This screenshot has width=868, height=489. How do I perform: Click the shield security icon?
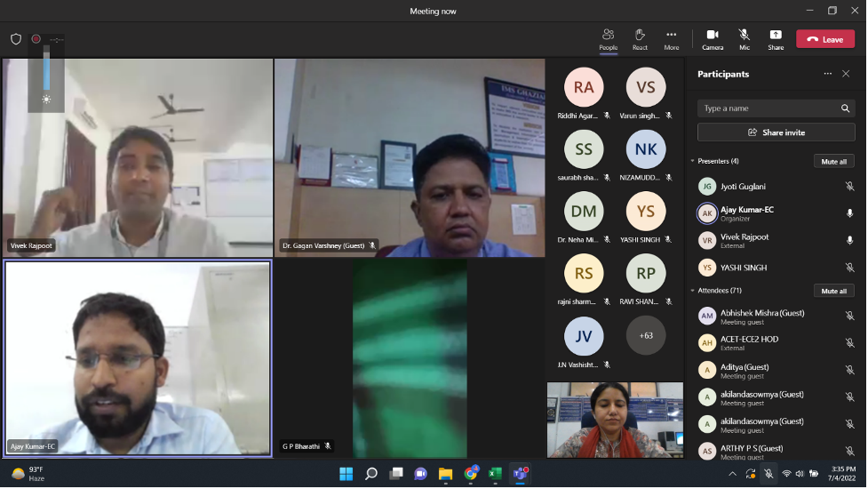click(16, 39)
